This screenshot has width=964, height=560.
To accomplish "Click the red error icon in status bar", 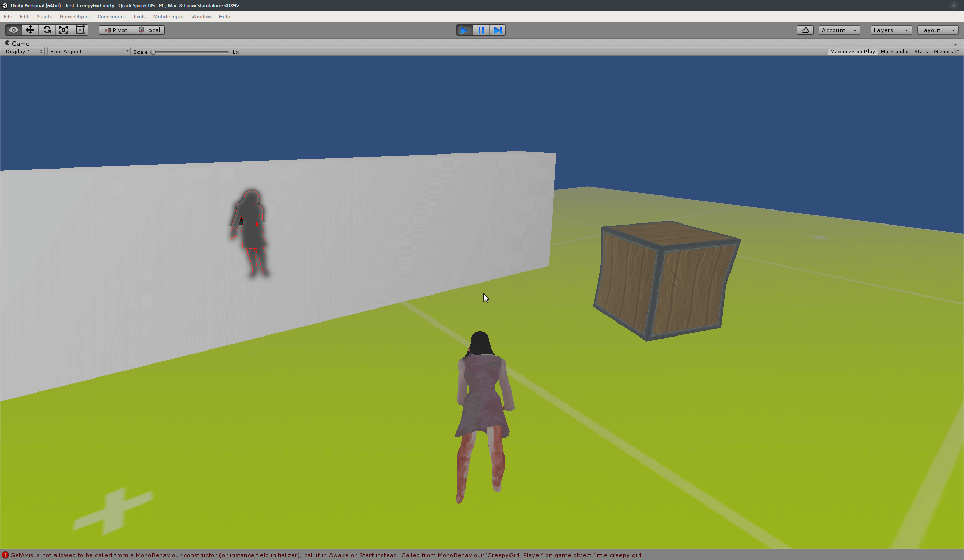I will click(5, 555).
